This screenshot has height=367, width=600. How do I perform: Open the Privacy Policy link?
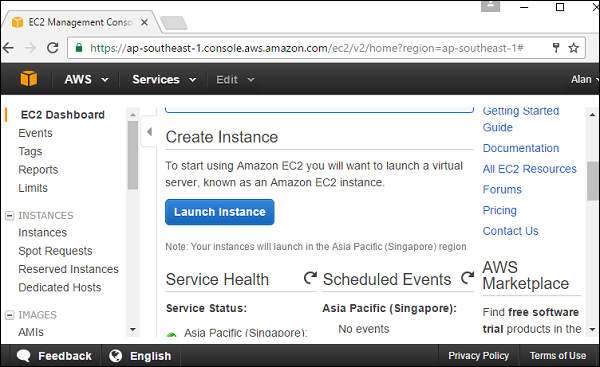[478, 356]
